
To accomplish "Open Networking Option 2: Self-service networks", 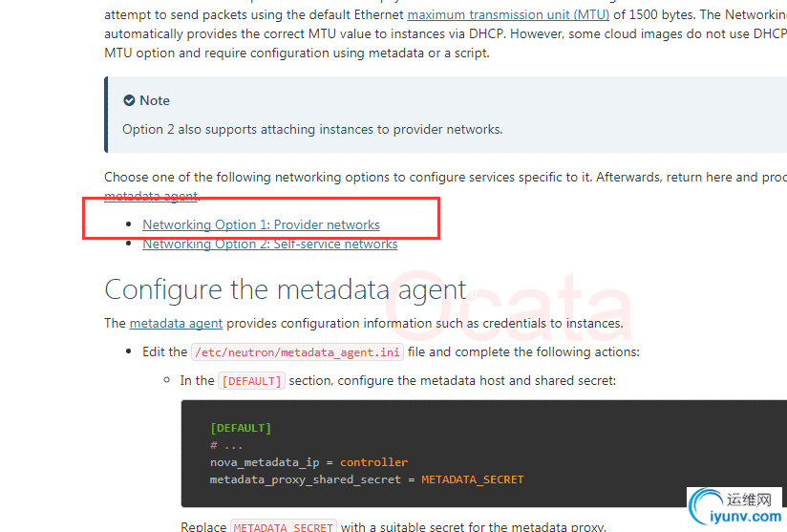I will pos(270,244).
